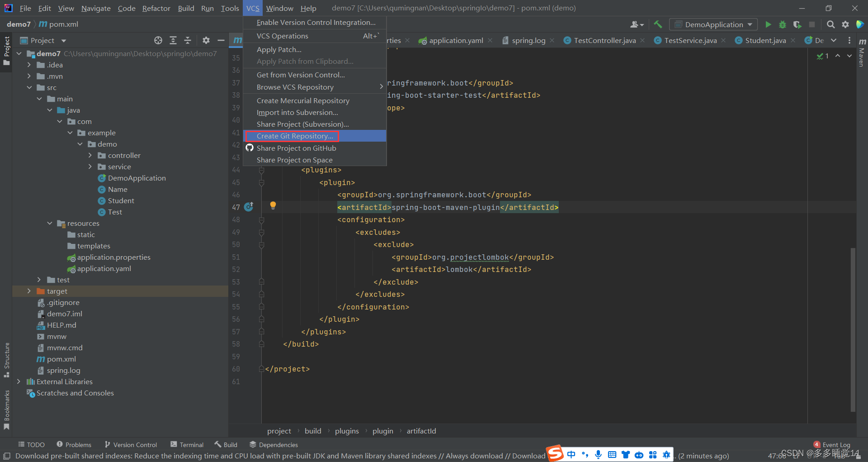Screen dimensions: 868x462
Task: Toggle the Structure side panel
Action: click(x=6, y=360)
